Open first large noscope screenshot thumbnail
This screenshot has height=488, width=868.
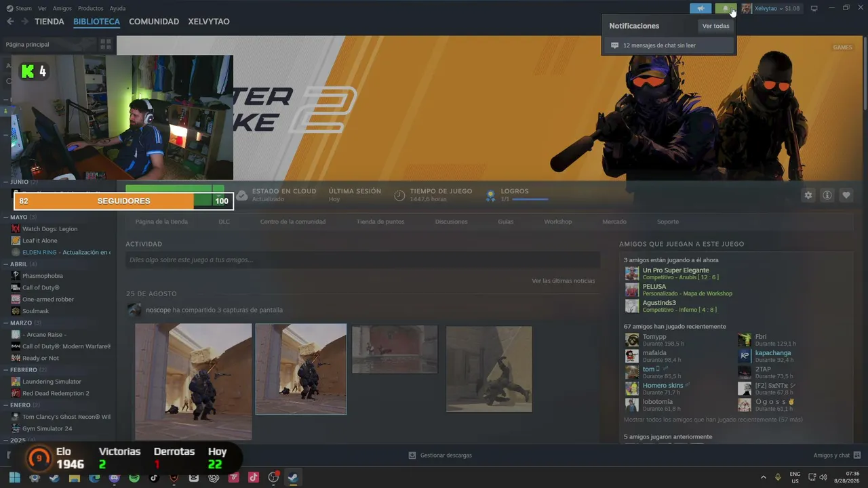coord(193,382)
